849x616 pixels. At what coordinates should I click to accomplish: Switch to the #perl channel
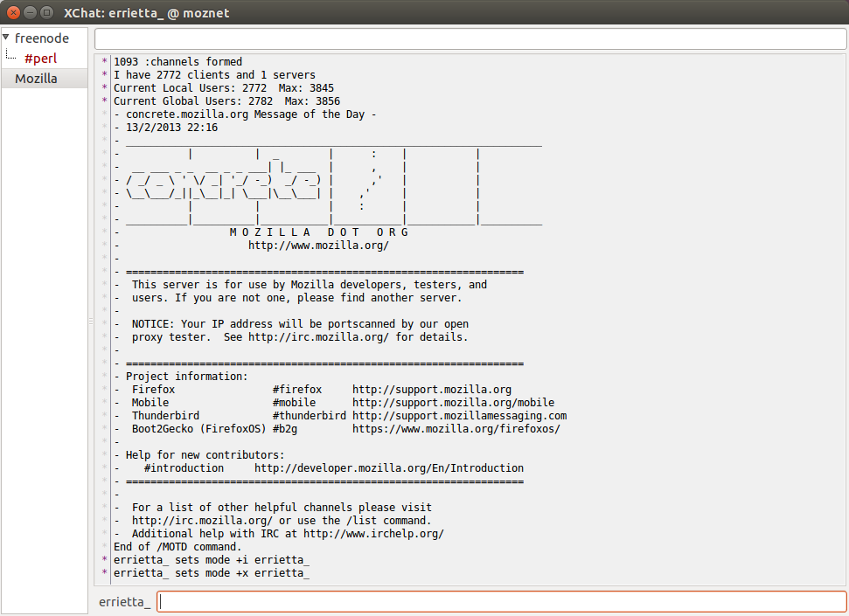[x=40, y=59]
